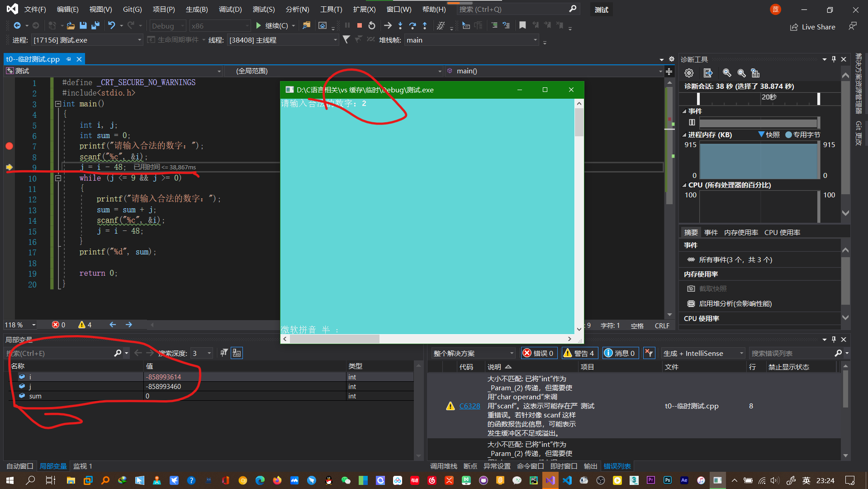The height and width of the screenshot is (489, 868).
Task: Click the diagnostic tools zoom in icon
Action: pyautogui.click(x=727, y=73)
